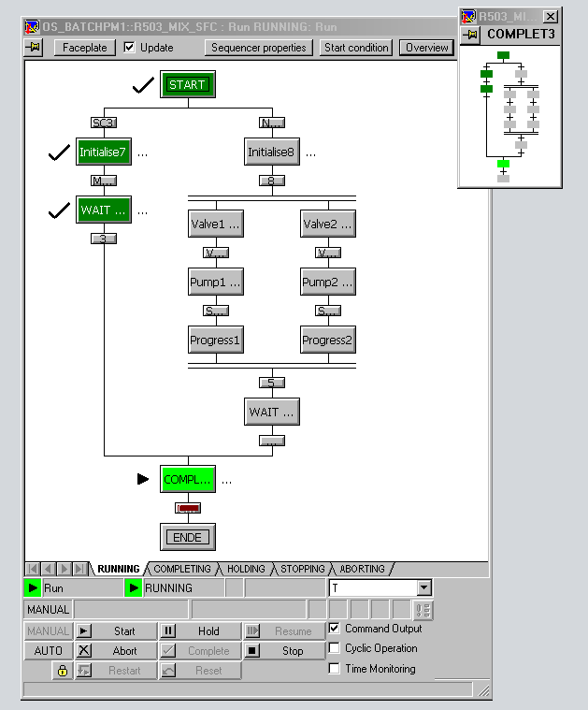Toggle the Overview button

pyautogui.click(x=426, y=48)
